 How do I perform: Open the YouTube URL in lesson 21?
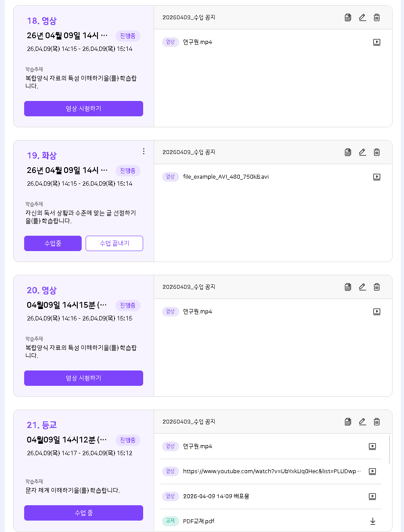click(272, 471)
